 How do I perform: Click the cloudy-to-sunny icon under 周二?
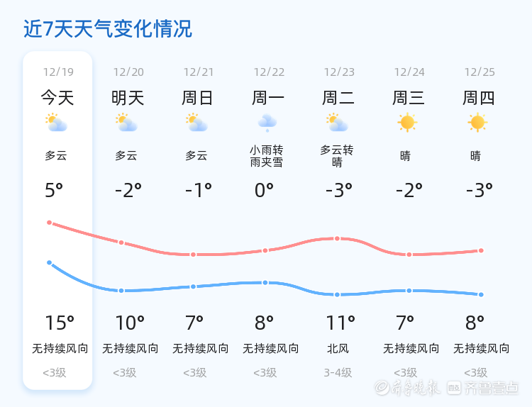coord(337,123)
